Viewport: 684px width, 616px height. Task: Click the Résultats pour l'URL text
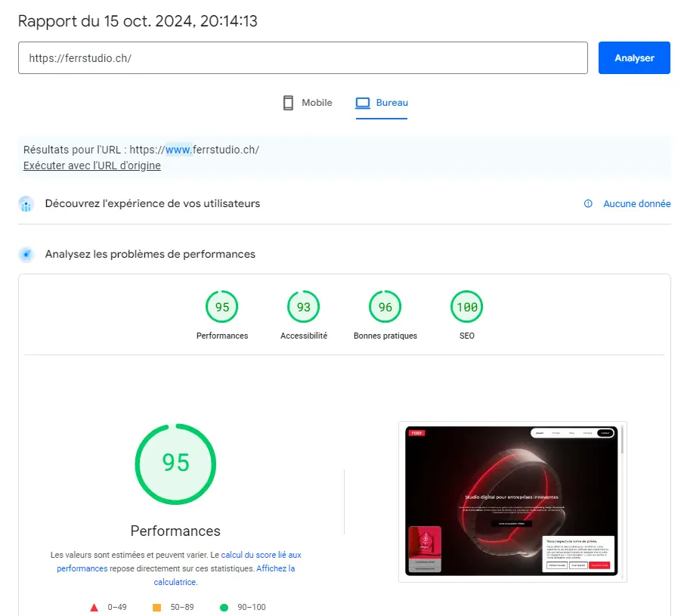click(141, 150)
